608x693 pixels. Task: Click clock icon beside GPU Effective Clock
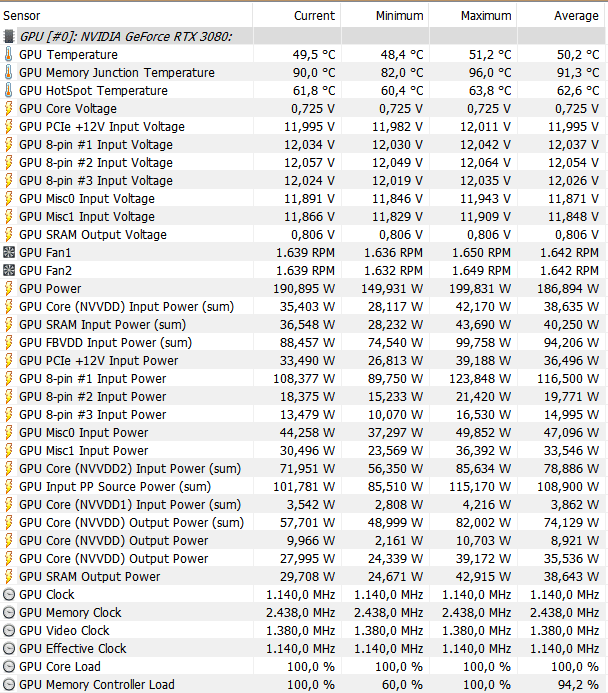(9, 649)
